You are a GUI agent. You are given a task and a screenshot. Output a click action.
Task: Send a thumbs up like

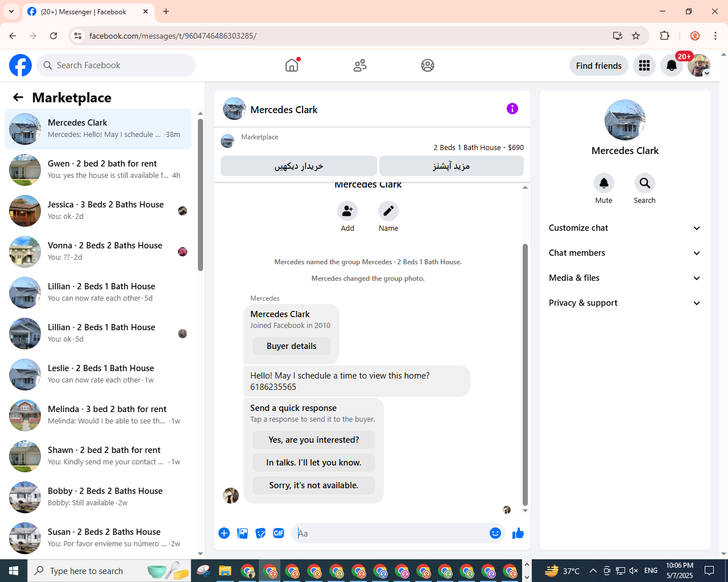point(518,533)
